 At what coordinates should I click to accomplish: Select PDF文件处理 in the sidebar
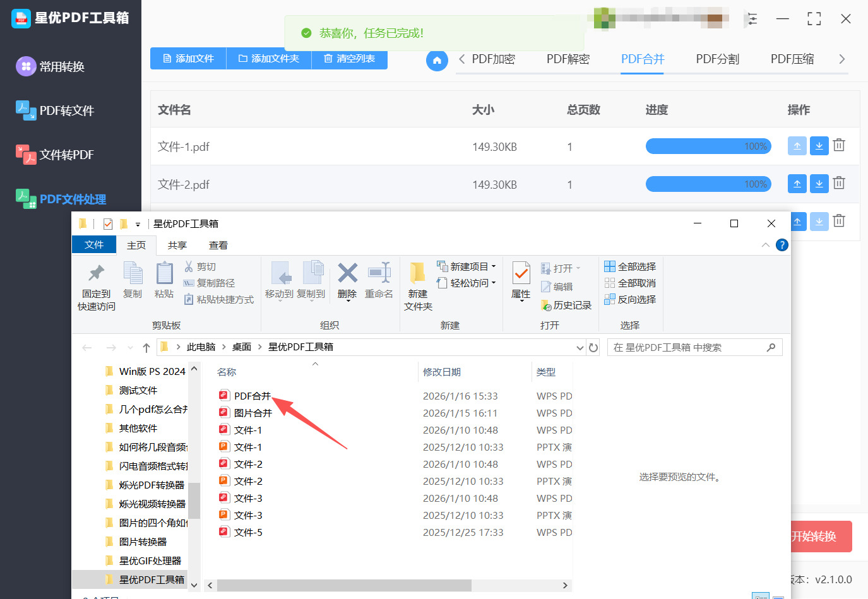click(x=61, y=199)
